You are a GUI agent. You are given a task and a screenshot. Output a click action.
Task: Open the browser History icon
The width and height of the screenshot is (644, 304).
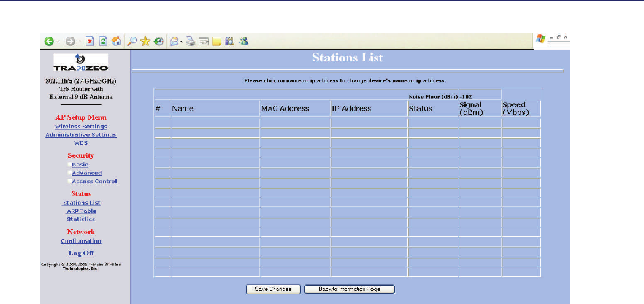click(158, 41)
